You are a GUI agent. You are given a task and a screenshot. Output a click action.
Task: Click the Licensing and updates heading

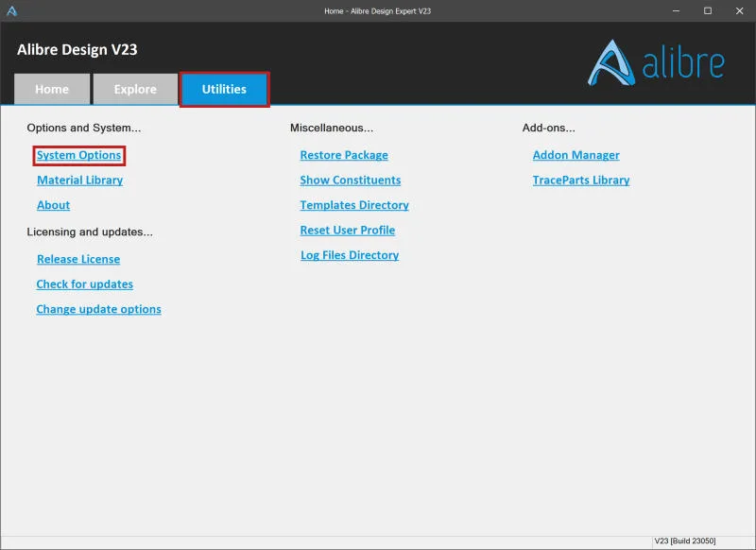click(90, 232)
